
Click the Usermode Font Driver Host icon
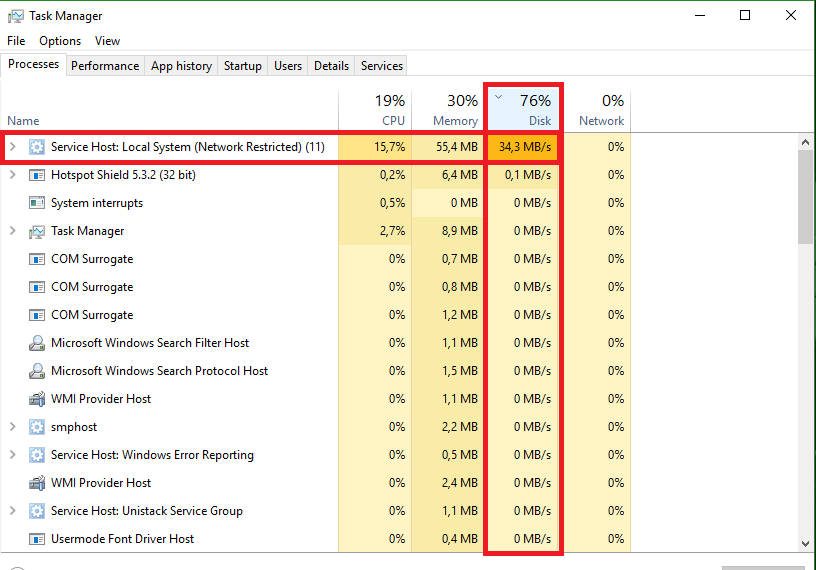coord(37,539)
